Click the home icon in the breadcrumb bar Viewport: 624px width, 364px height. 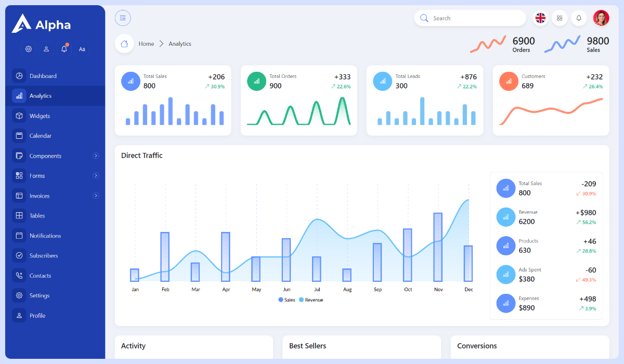click(x=124, y=44)
